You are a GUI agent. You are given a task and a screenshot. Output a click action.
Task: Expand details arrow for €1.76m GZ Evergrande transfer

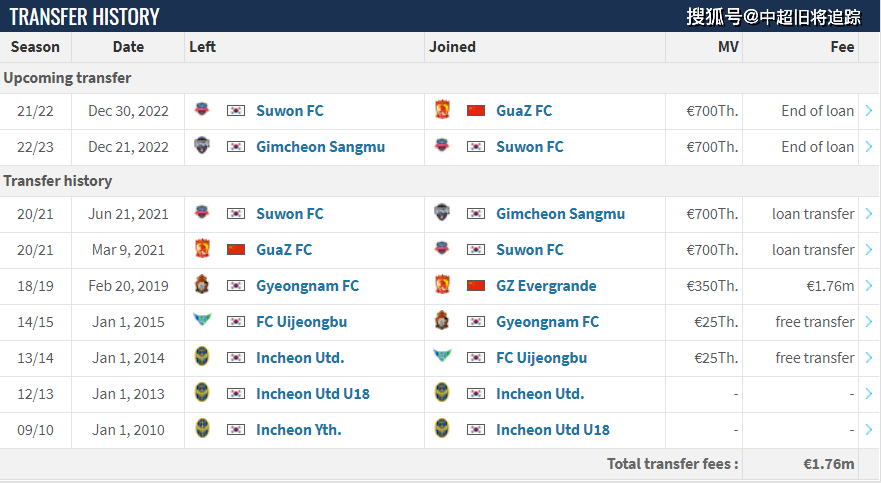[869, 286]
